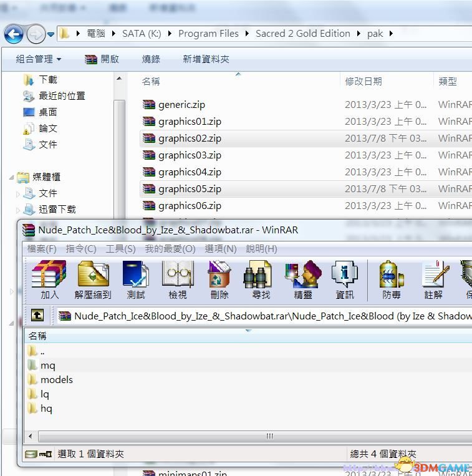Viewport: 472px width, 476px height.
Task: Expand the Xunlei Downloads (迅雷下載) node
Action: coord(18,210)
